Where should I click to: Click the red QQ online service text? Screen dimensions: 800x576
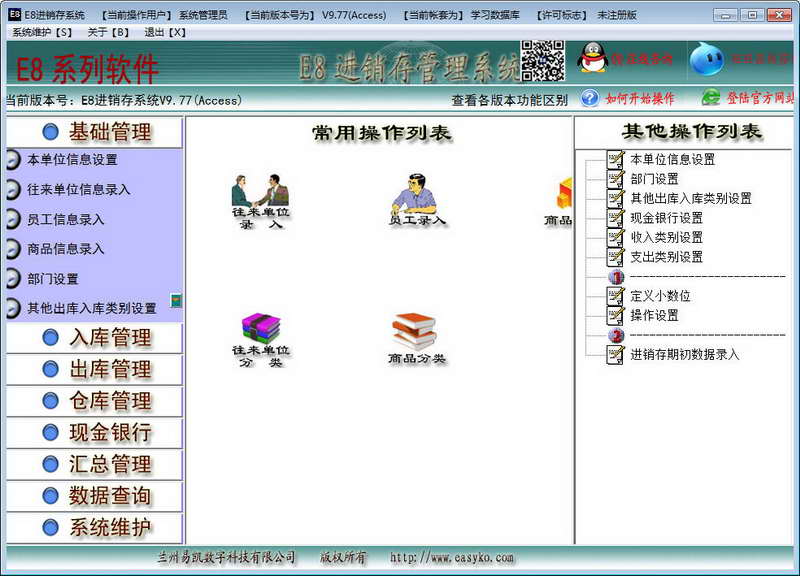click(x=642, y=59)
